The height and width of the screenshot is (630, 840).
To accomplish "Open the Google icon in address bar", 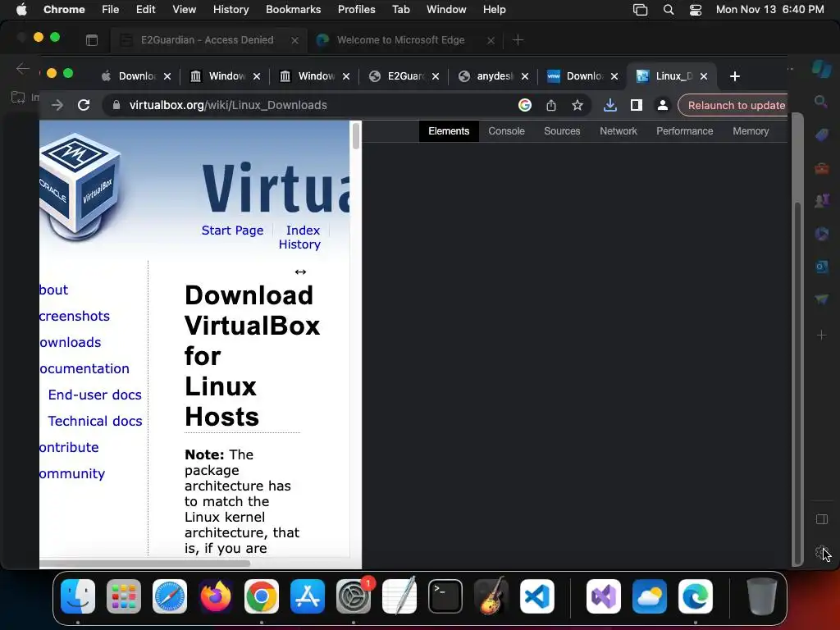I will coord(524,105).
